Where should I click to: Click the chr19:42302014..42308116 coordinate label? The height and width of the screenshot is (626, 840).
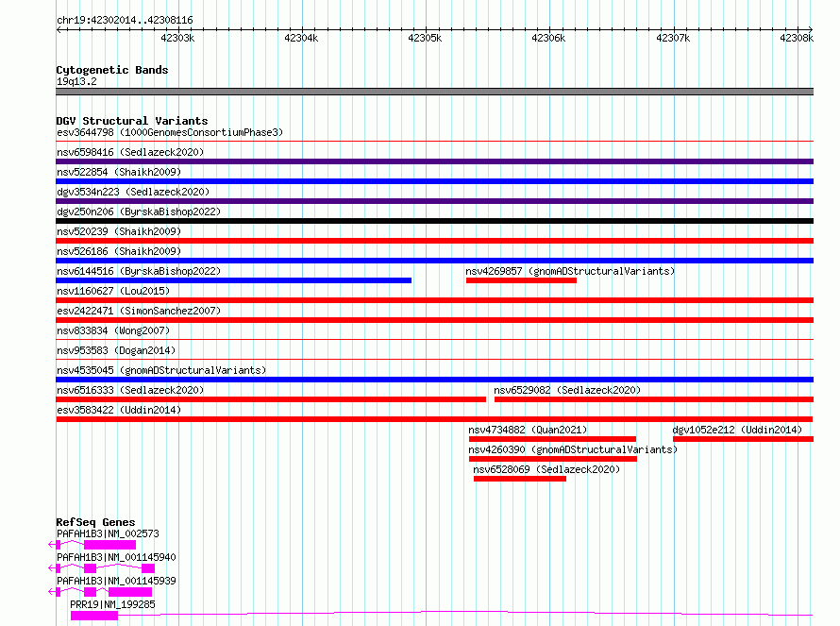click(125, 20)
